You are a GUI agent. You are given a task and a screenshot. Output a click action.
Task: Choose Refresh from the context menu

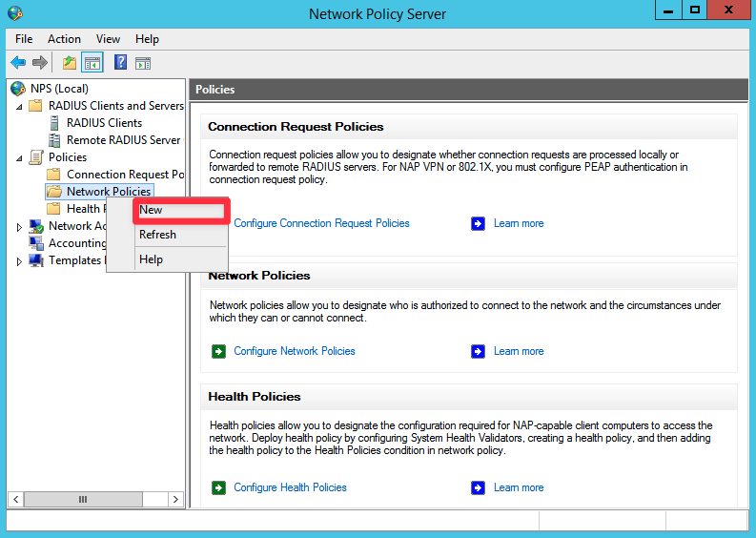coord(167,235)
